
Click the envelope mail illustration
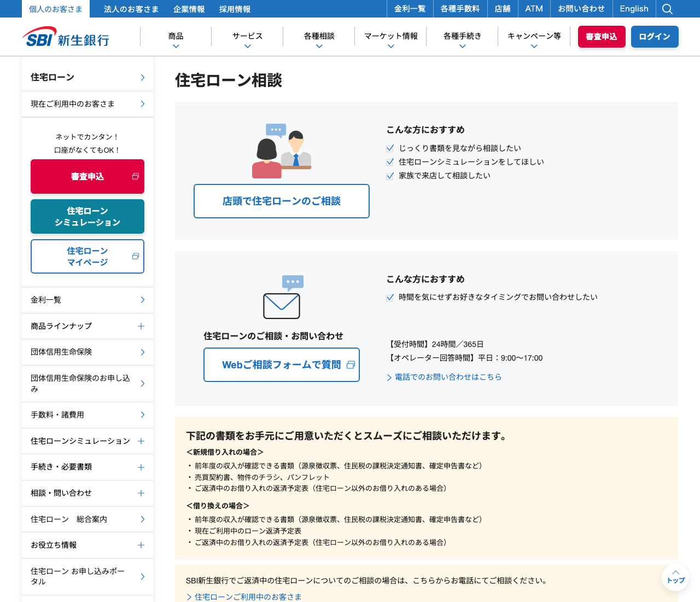283,297
